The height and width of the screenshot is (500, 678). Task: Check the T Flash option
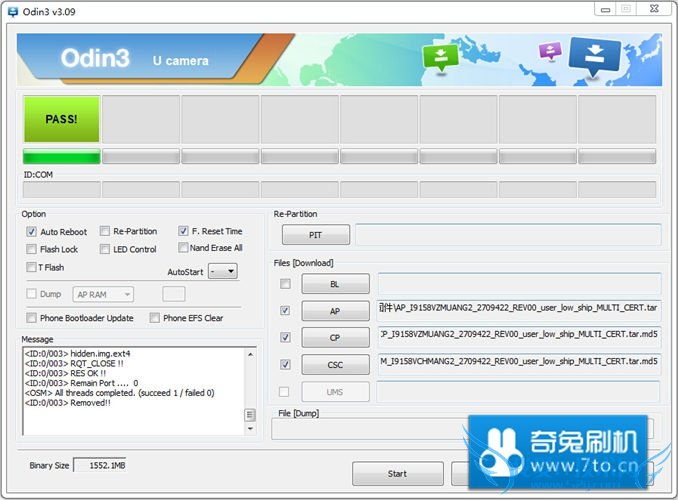[x=31, y=267]
